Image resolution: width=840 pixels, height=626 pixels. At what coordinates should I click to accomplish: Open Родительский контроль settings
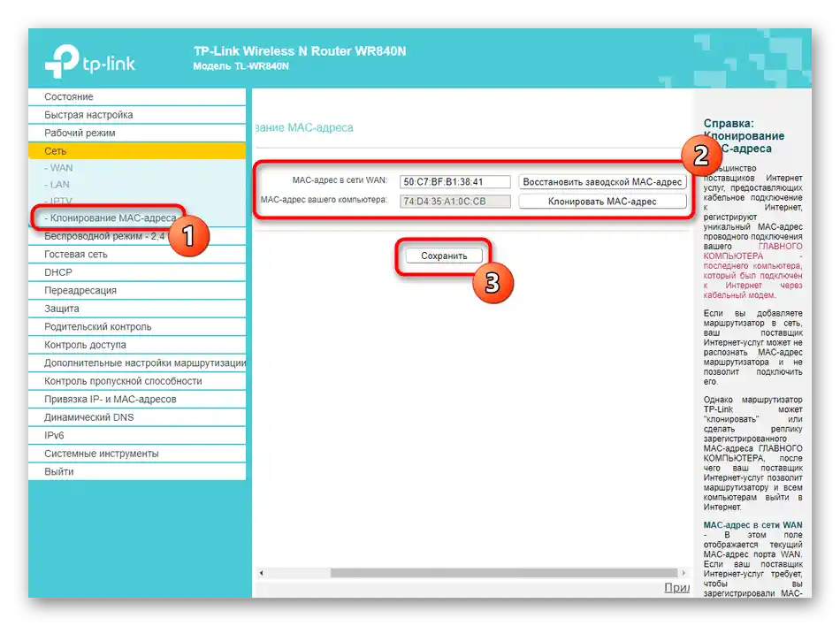click(137, 326)
